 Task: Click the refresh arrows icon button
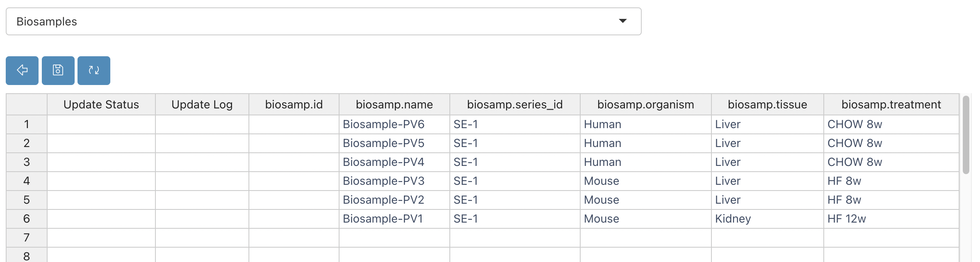(94, 71)
